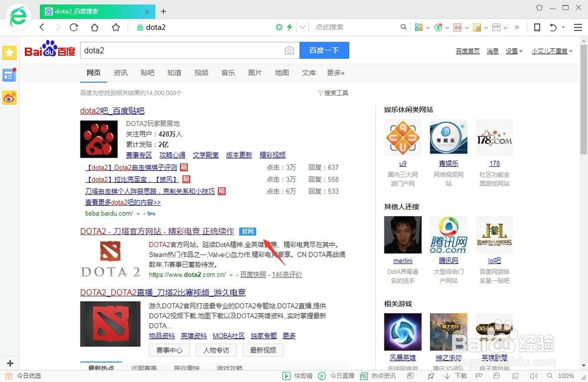Open the u9 site thumbnail
Screen dimensions: 588x382
(x=403, y=138)
